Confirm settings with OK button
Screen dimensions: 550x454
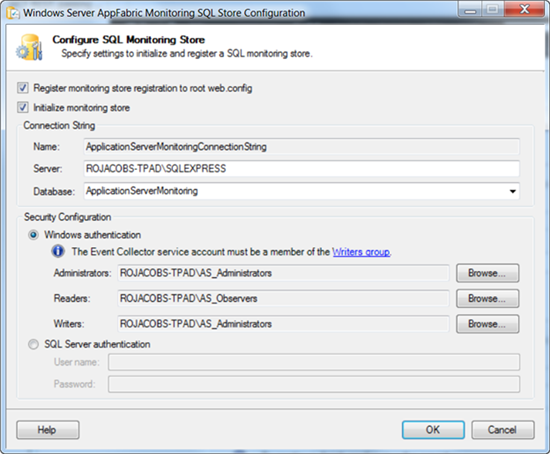coord(433,430)
